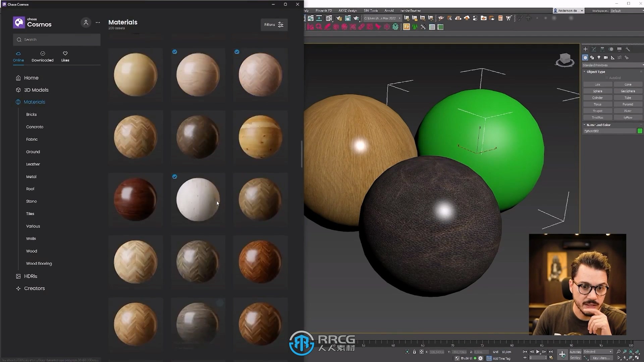Toggle the AutoGrid checkbox
The height and width of the screenshot is (362, 644).
click(x=607, y=78)
